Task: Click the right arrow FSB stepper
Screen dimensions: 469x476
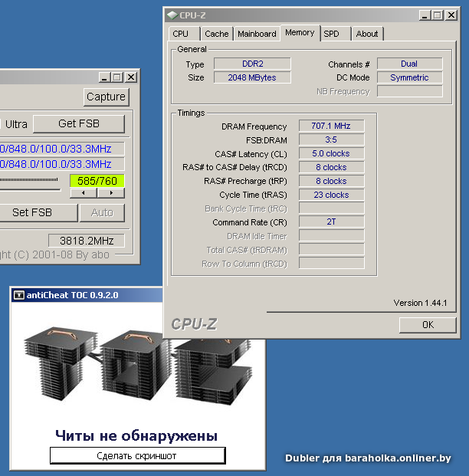Action: point(111,193)
